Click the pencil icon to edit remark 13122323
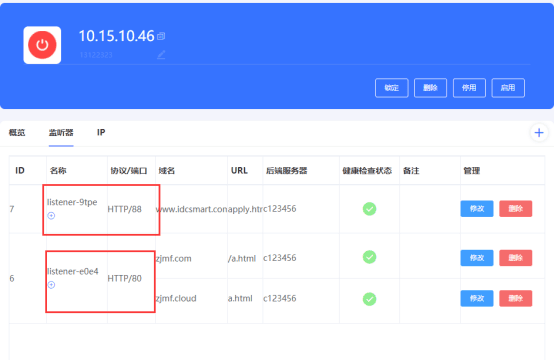The width and height of the screenshot is (554, 361). (161, 54)
